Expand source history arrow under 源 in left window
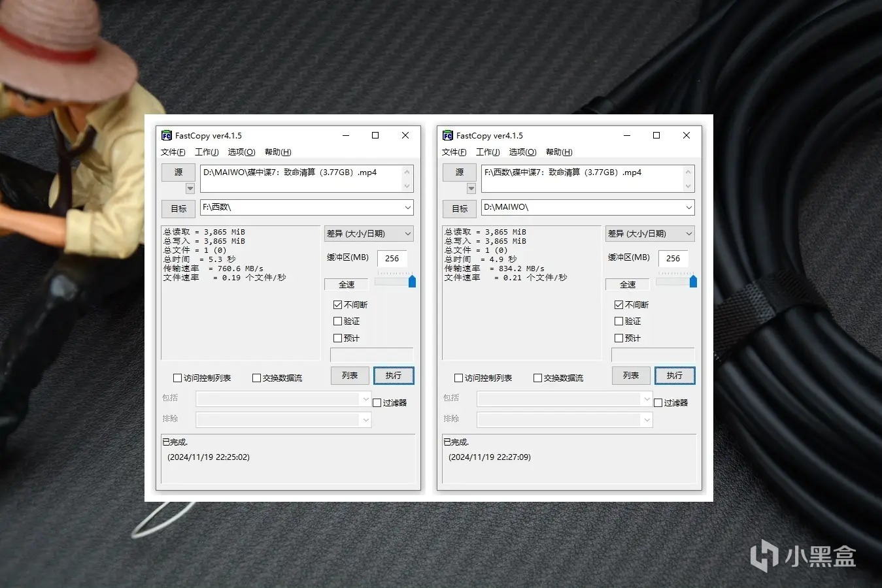This screenshot has height=588, width=882. (190, 188)
